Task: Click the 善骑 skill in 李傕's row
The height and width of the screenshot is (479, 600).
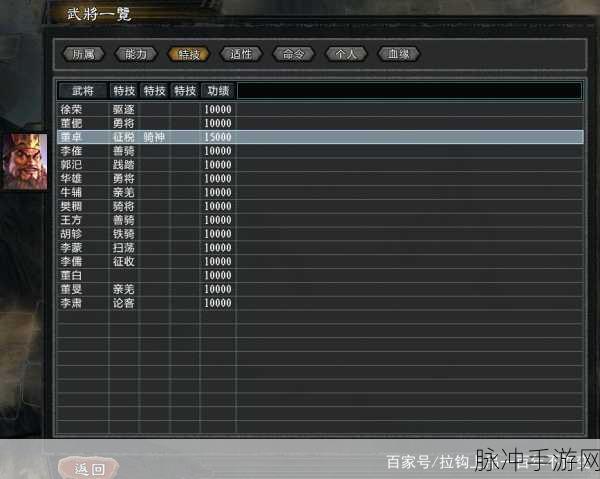Action: (124, 151)
